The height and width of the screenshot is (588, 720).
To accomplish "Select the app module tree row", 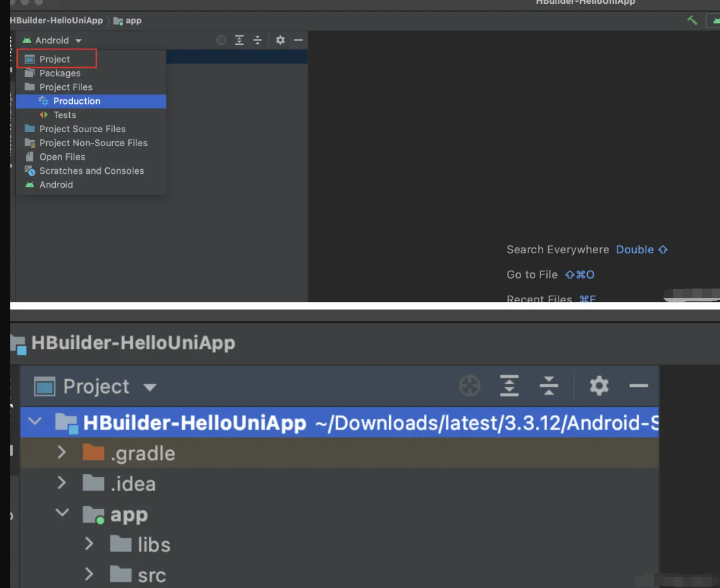I will 339,514.
